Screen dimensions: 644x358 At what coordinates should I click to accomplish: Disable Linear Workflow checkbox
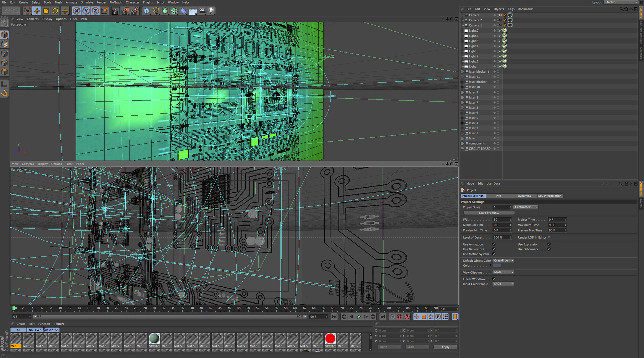click(494, 279)
